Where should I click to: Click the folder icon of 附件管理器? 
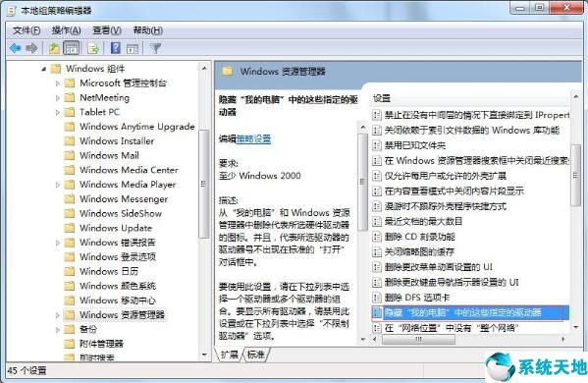tap(70, 344)
